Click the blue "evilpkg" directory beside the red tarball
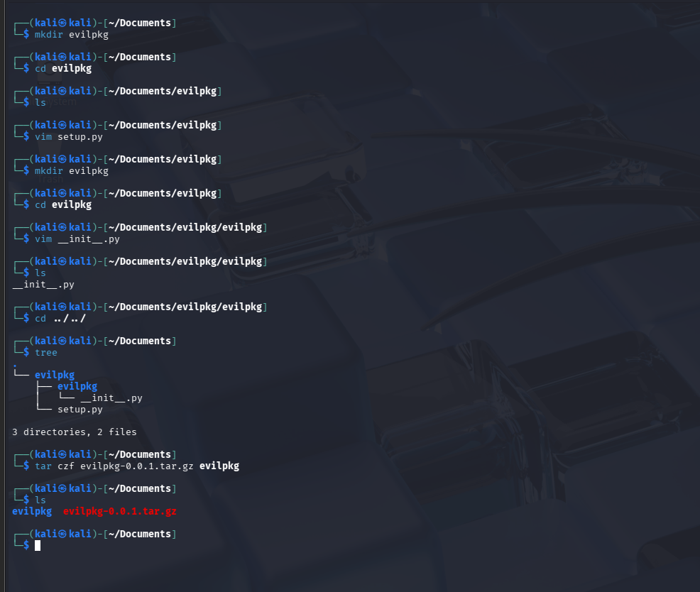 tap(32, 511)
